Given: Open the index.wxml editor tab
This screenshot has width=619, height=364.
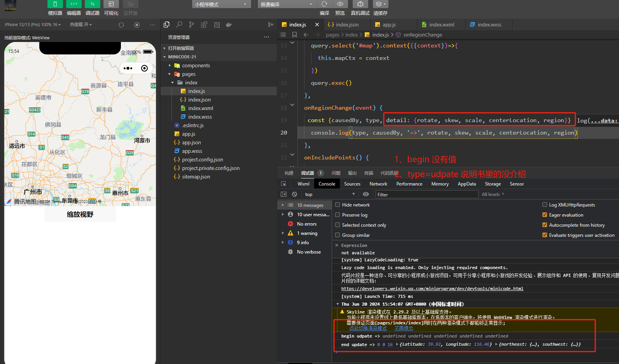Looking at the screenshot, I should [441, 24].
